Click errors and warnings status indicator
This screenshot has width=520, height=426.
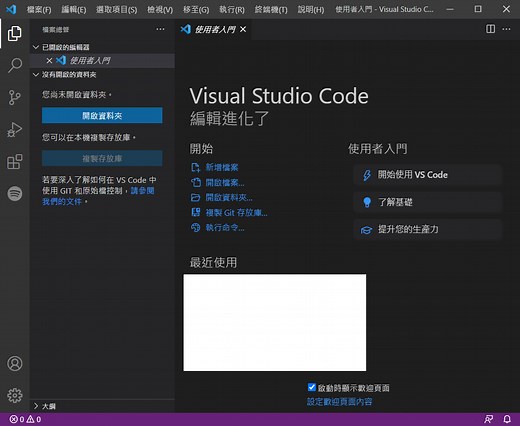point(25,419)
